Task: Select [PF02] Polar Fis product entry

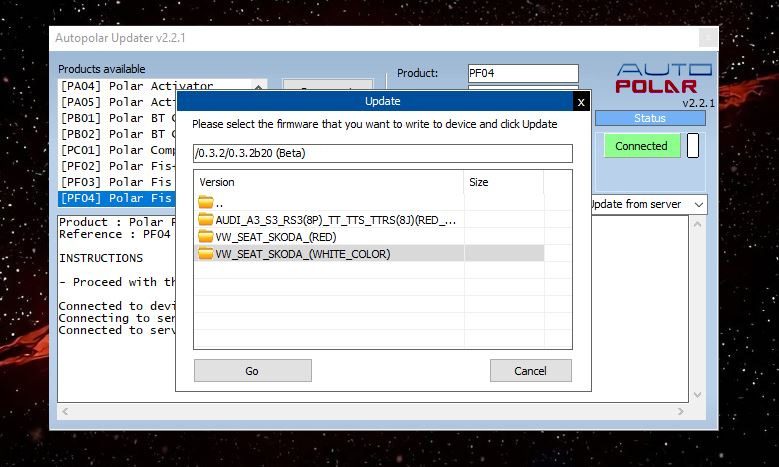Action: coord(117,165)
